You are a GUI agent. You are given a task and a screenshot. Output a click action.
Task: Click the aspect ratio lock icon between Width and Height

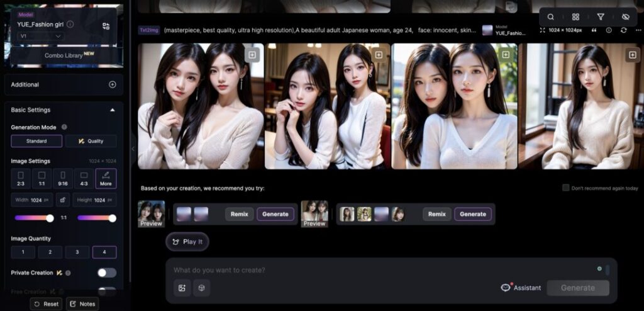(63, 200)
